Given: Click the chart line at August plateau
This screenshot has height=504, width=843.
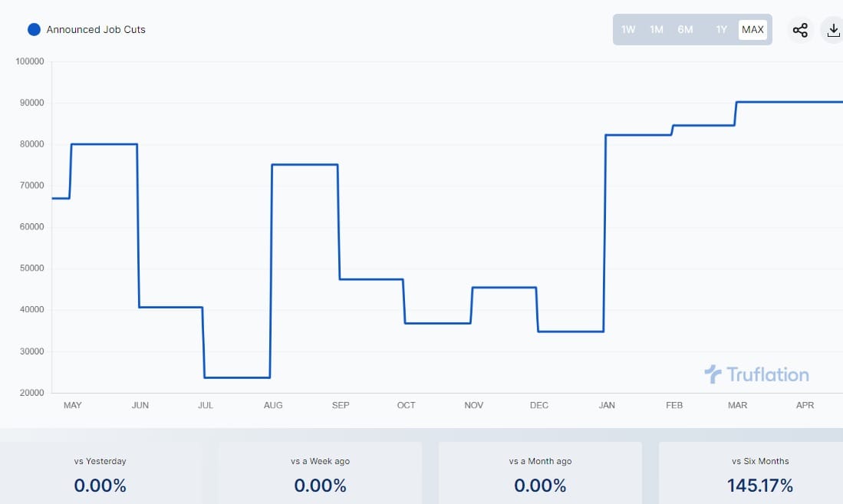Looking at the screenshot, I should coord(305,165).
